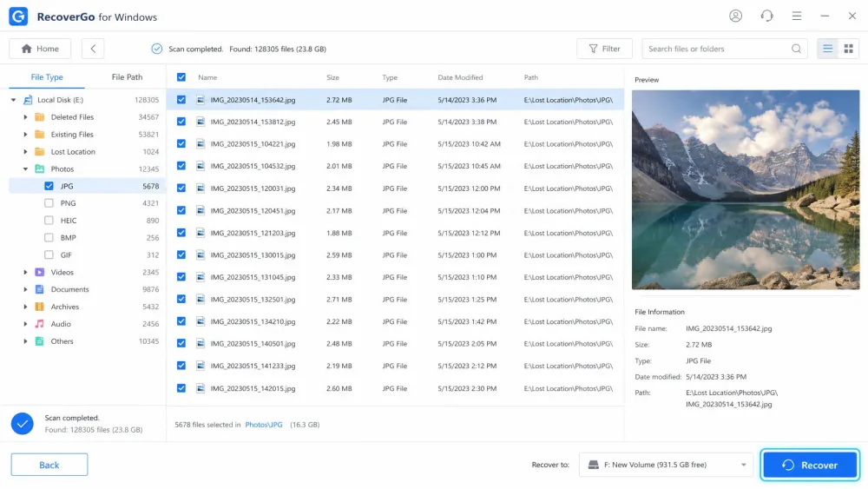Screen dimensions: 868x489
Task: Expand the Documents node
Action: (25, 289)
